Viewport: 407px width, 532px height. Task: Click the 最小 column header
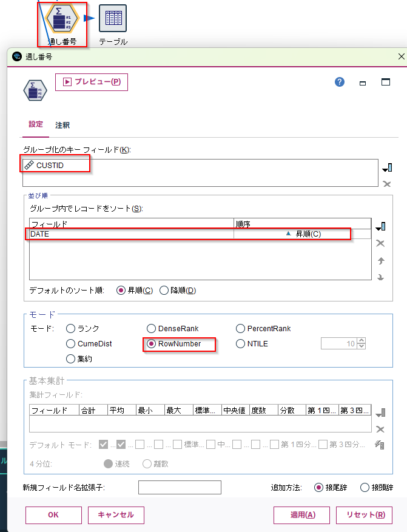(x=150, y=410)
